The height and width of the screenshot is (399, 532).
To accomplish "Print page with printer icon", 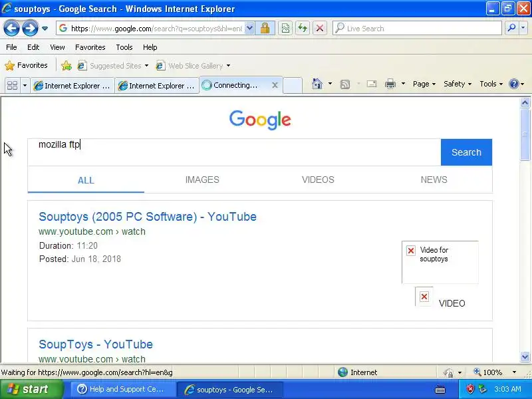I will coord(390,84).
